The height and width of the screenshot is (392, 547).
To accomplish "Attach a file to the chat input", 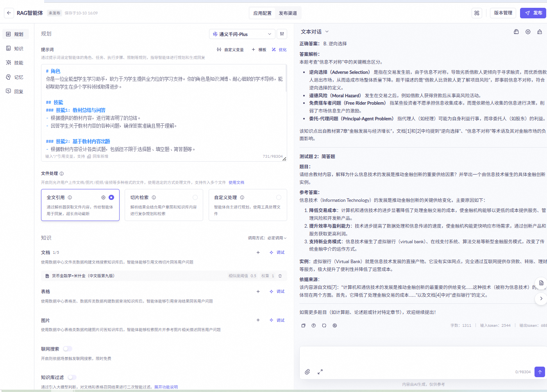I will click(x=307, y=372).
